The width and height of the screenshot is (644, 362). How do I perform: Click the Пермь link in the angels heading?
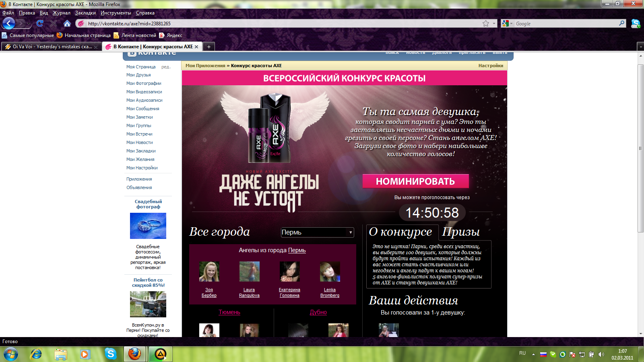(x=297, y=250)
